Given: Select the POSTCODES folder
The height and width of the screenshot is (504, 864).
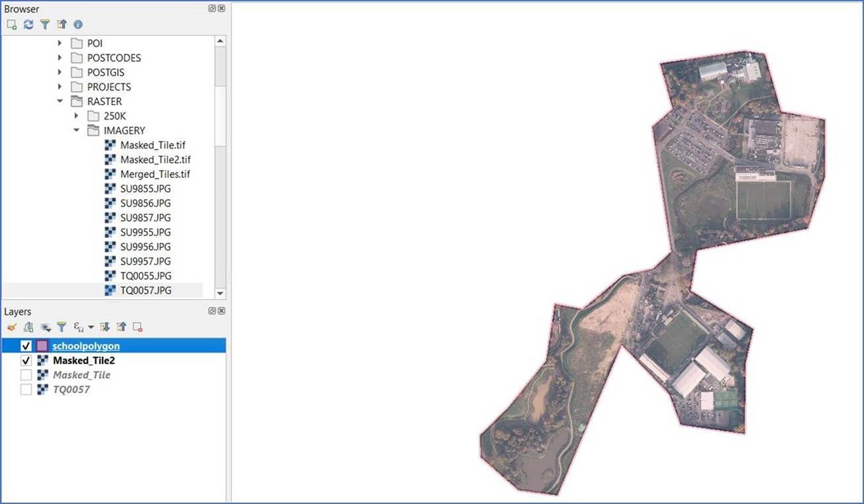Looking at the screenshot, I should 114,58.
